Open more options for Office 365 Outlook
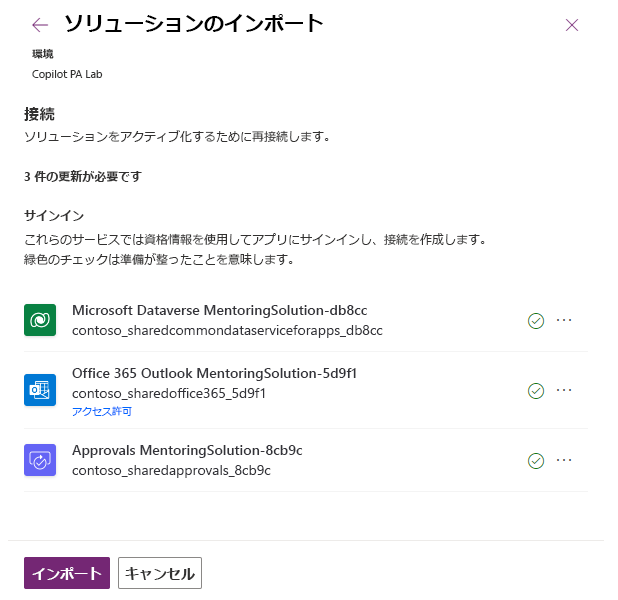 (564, 390)
